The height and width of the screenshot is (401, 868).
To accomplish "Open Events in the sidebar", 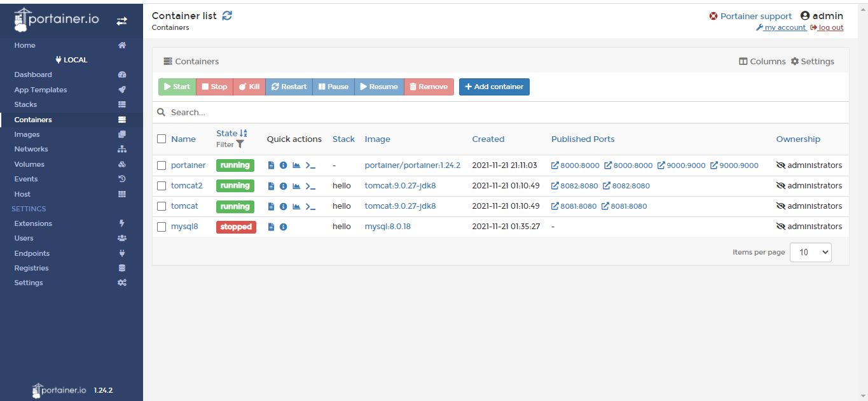I will coord(71,179).
